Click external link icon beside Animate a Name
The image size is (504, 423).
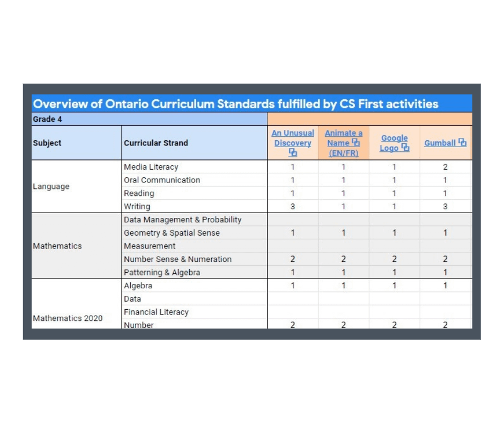click(355, 143)
